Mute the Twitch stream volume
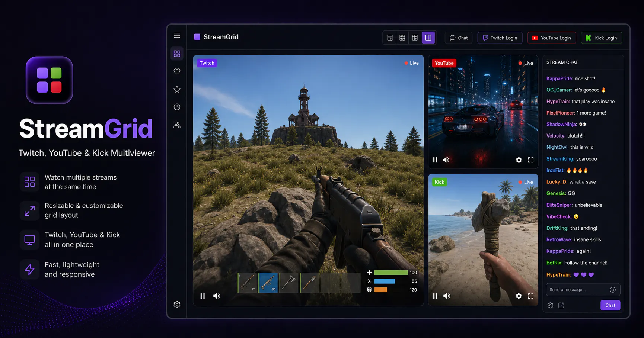The width and height of the screenshot is (644, 338). pos(217,296)
